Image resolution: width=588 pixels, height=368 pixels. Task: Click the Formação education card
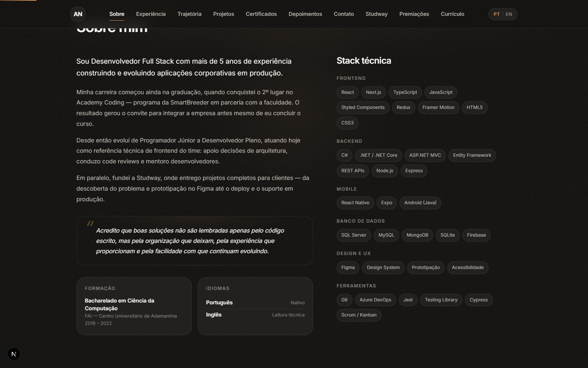coord(134,306)
